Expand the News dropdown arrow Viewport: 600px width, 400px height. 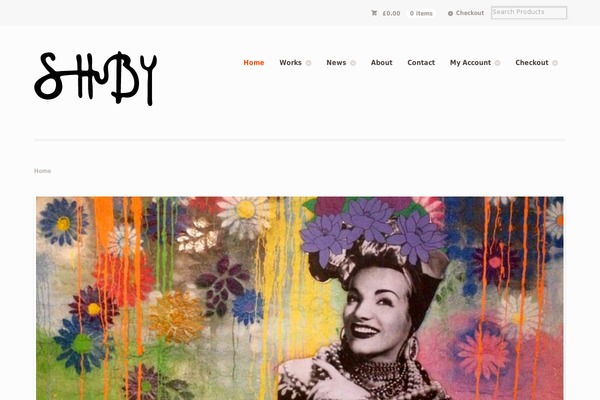point(353,63)
